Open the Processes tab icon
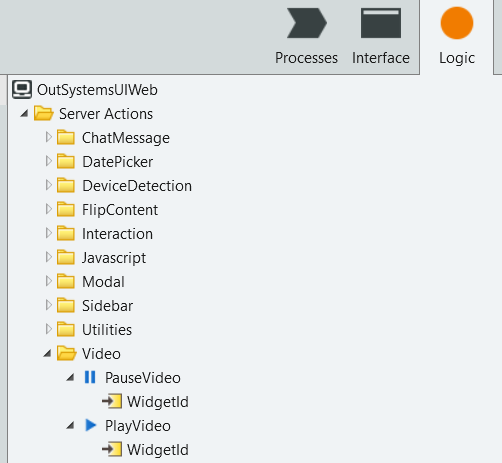The height and width of the screenshot is (463, 502). coord(307,23)
